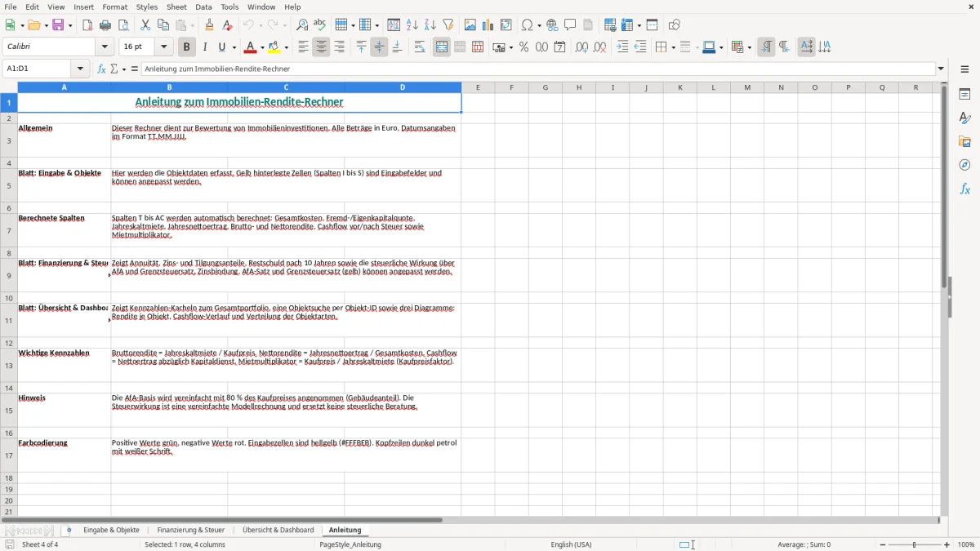Open the Format menu
Screen dimensions: 980x551
coord(114,7)
